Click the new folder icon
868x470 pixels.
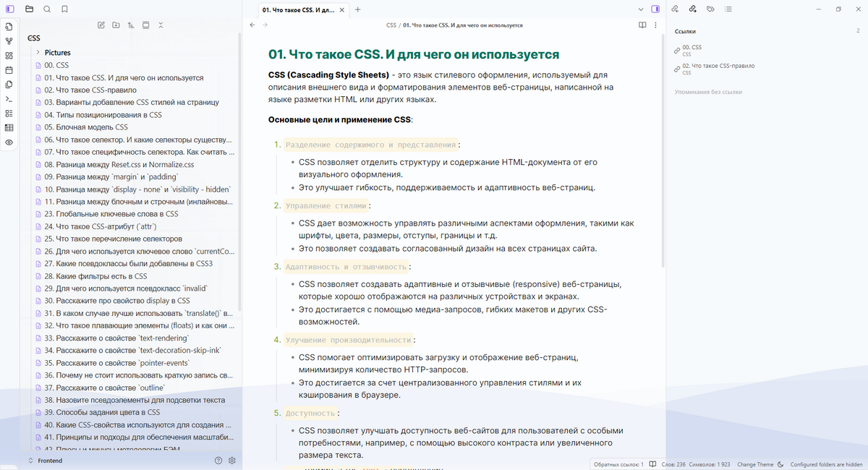tap(116, 25)
